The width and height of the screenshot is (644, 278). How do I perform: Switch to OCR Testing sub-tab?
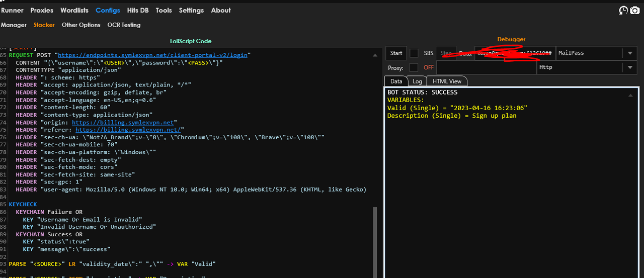click(124, 25)
